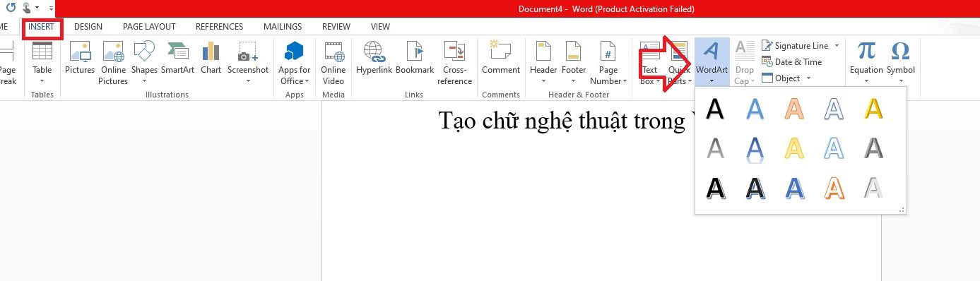Expand the Signature Line dropdown arrow
Image resolution: width=980 pixels, height=281 pixels.
[837, 46]
